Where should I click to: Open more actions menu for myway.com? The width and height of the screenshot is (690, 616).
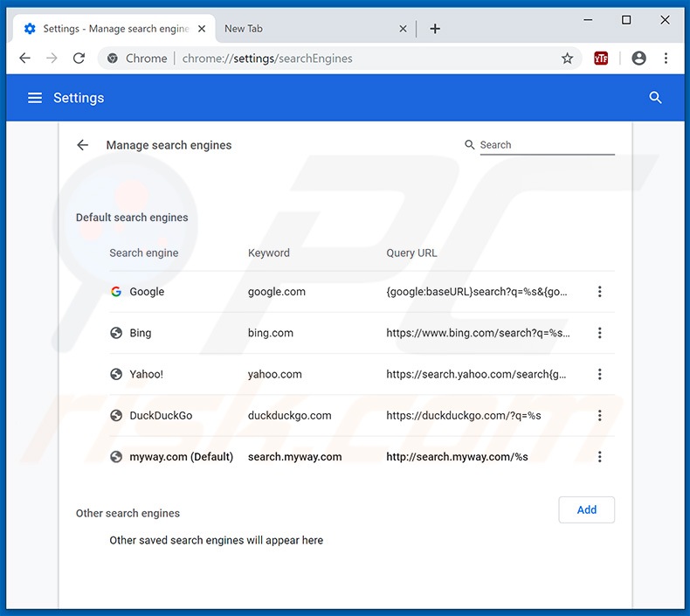point(599,457)
